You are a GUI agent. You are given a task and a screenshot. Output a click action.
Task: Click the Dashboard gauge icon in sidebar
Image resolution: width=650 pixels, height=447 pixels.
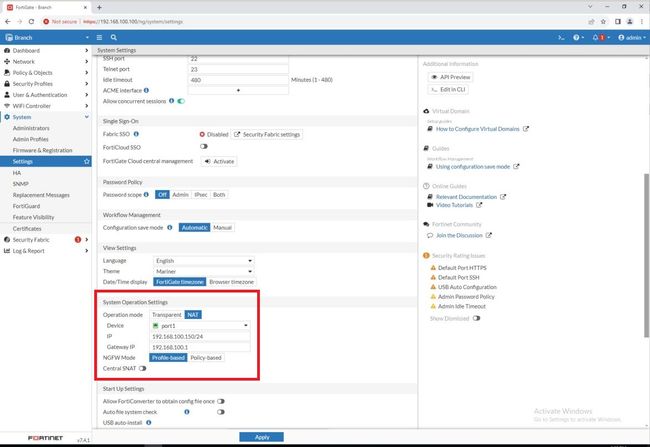click(x=7, y=51)
